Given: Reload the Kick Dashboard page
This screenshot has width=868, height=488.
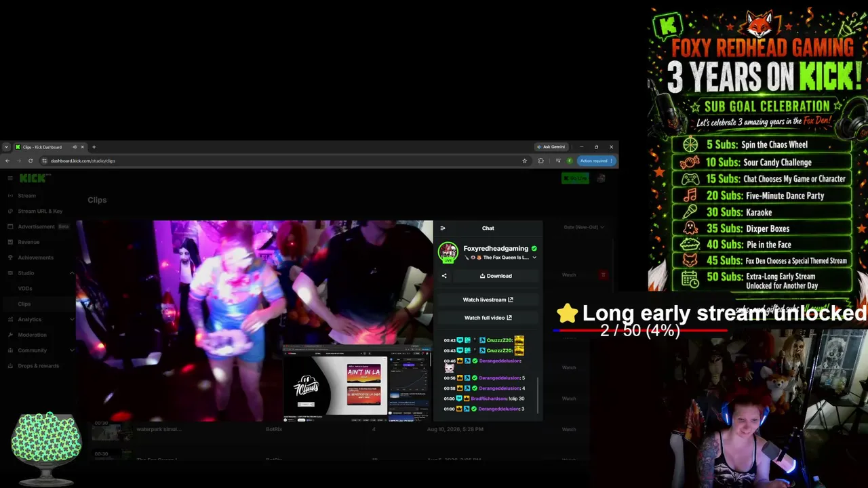Looking at the screenshot, I should (31, 161).
